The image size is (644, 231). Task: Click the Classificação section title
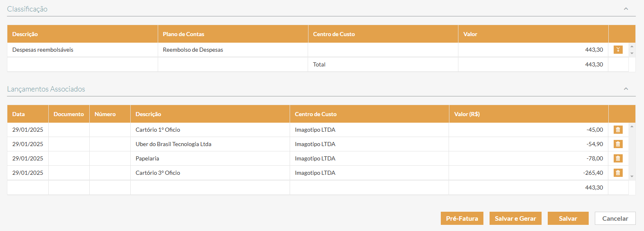(x=27, y=9)
